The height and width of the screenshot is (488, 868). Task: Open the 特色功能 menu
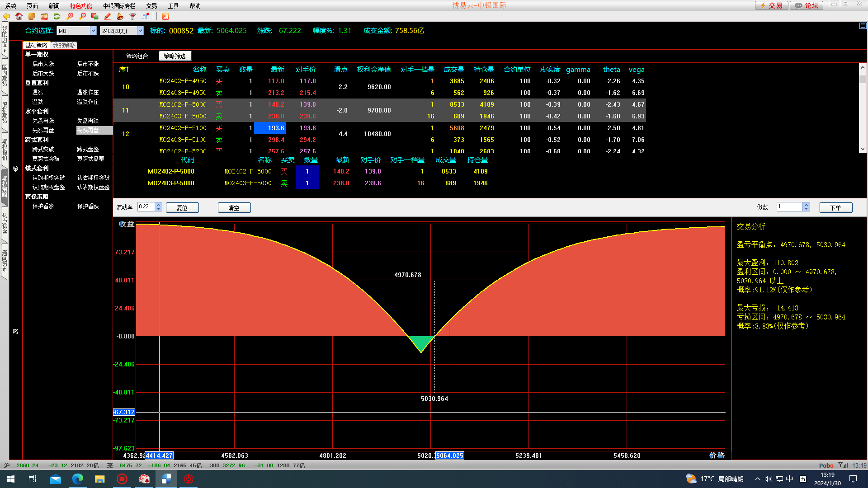tap(81, 6)
